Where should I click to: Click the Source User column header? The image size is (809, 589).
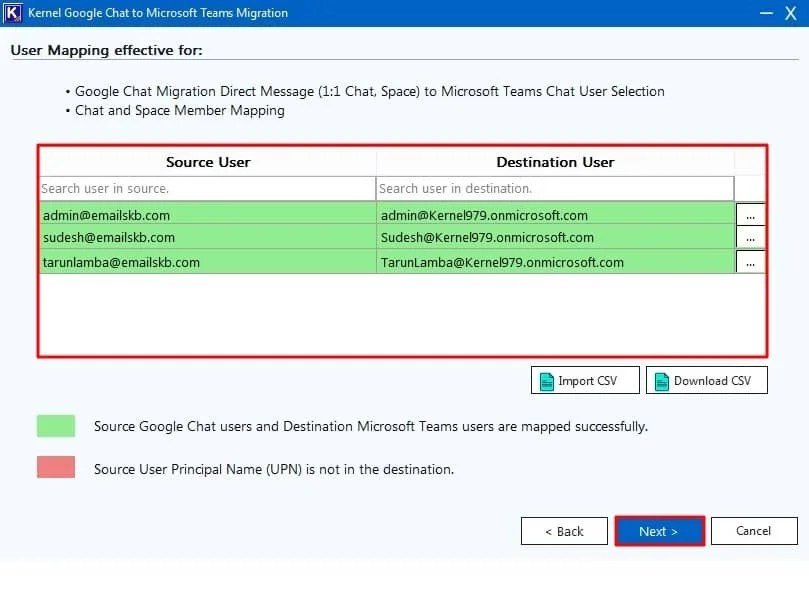tap(208, 162)
